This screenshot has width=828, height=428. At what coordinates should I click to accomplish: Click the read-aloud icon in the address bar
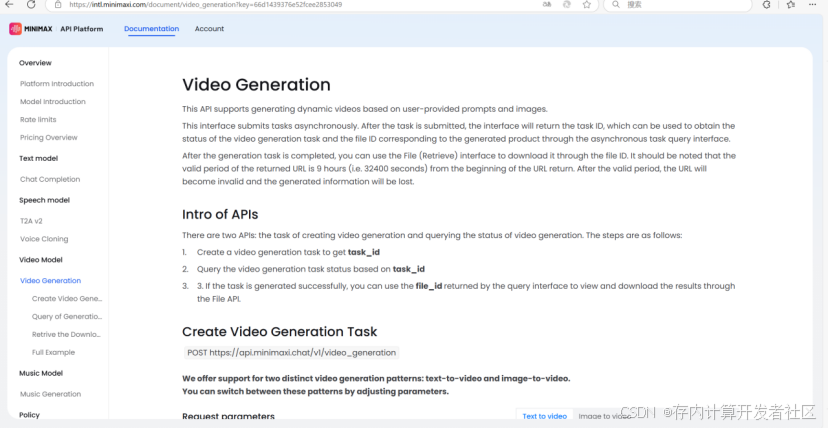pos(547,4)
